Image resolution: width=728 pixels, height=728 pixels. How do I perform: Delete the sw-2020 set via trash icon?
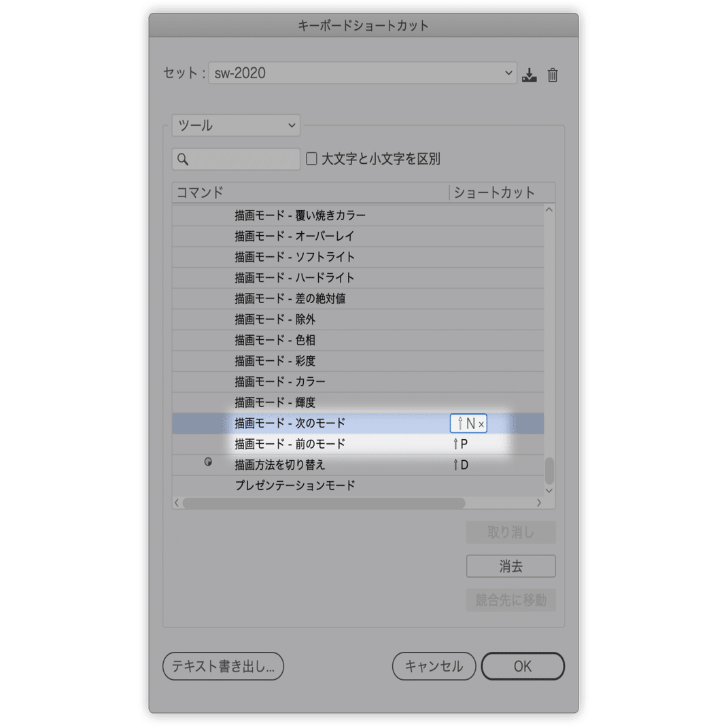pos(552,73)
